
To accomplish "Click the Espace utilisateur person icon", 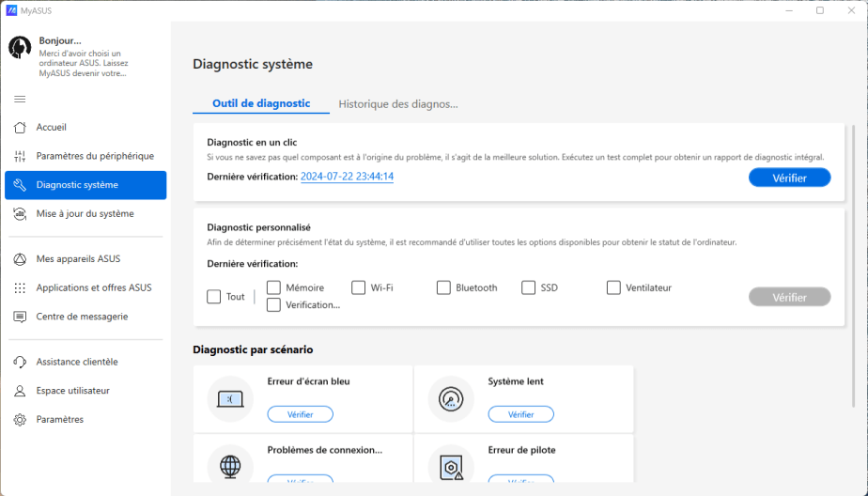I will [x=20, y=391].
